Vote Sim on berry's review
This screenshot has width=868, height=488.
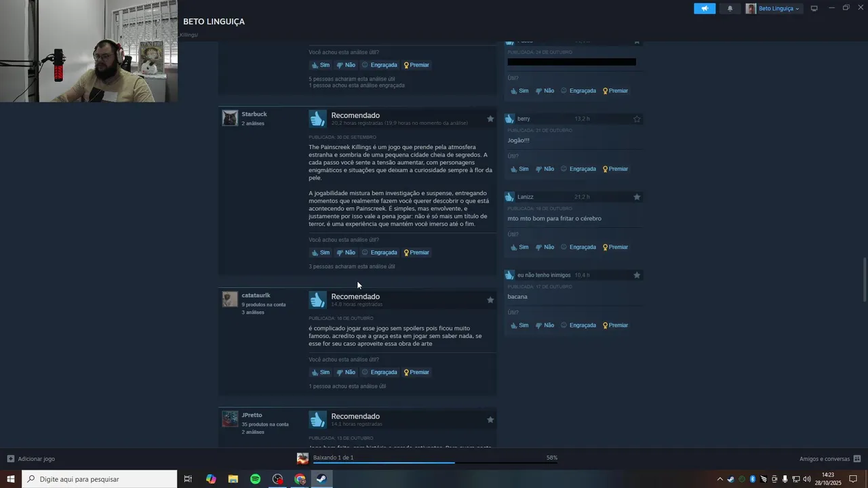pyautogui.click(x=519, y=169)
